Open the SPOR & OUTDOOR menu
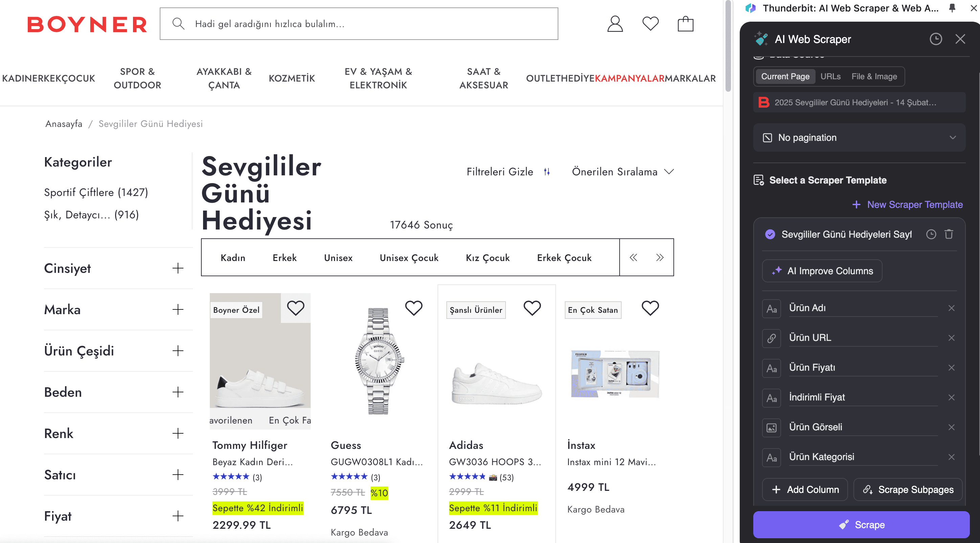 (x=137, y=79)
